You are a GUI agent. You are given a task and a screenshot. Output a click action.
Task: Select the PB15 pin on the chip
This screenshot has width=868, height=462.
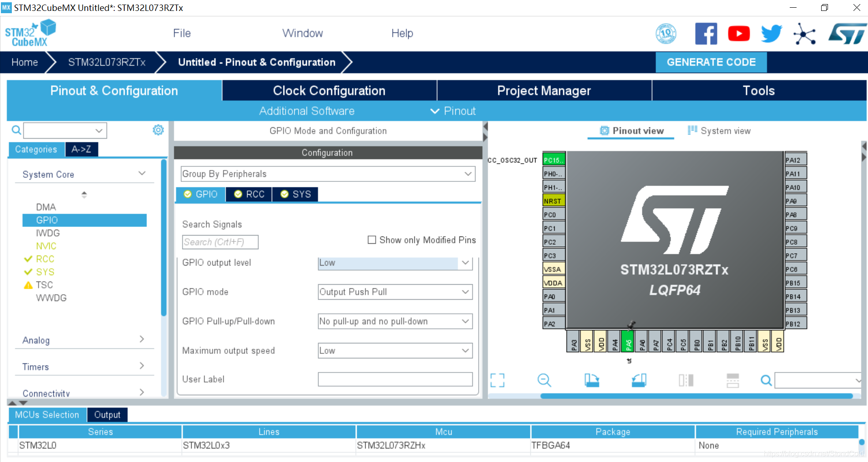pos(796,283)
